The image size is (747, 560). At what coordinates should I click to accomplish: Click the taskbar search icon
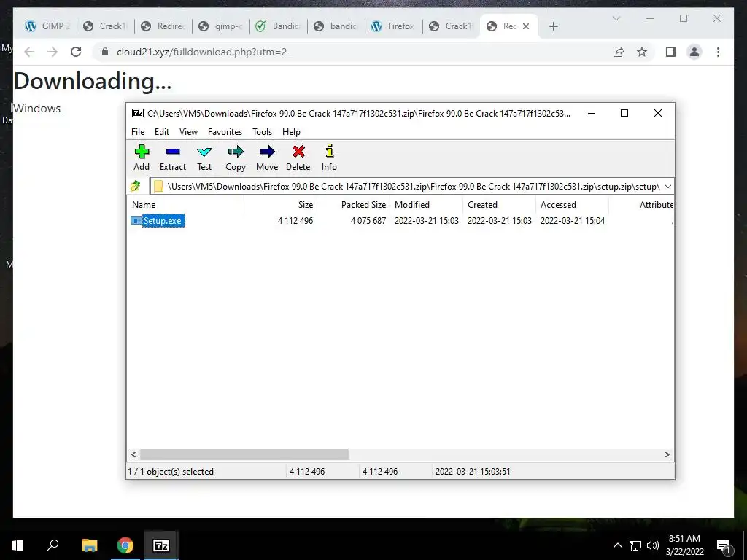tap(53, 545)
